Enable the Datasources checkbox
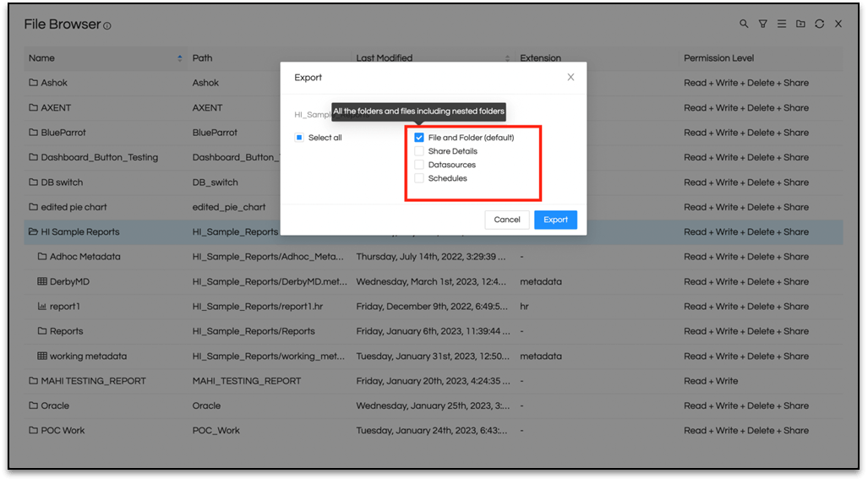The height and width of the screenshot is (479, 868). [x=419, y=164]
